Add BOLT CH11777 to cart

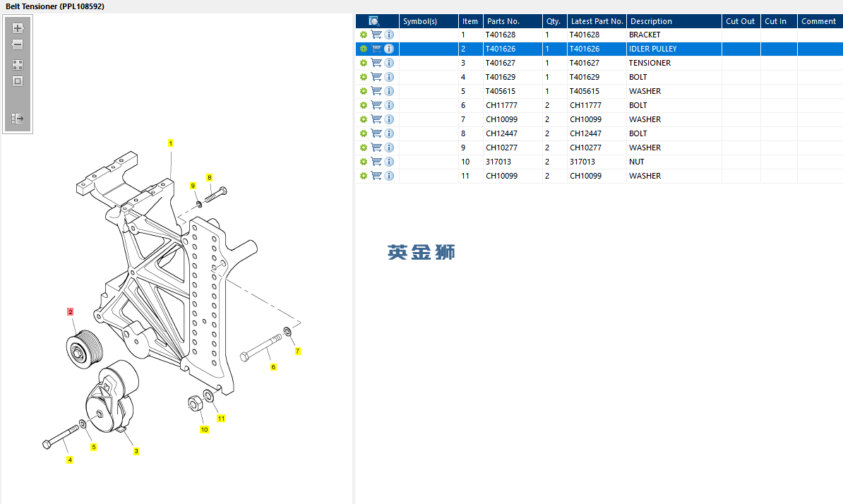[x=376, y=104]
